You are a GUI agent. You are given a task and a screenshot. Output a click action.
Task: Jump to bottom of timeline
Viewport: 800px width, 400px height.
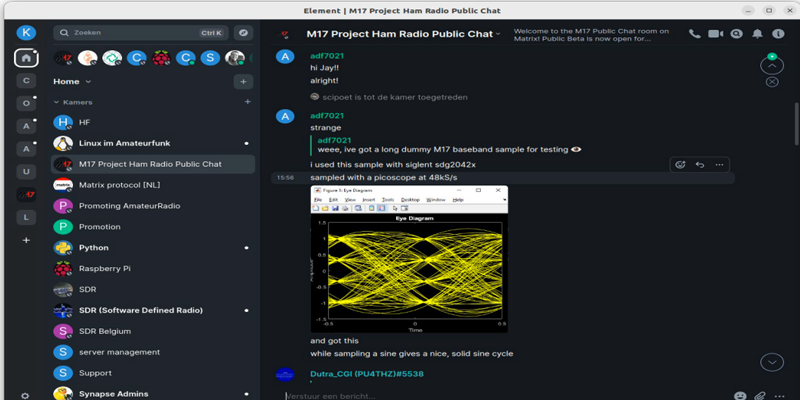click(772, 362)
